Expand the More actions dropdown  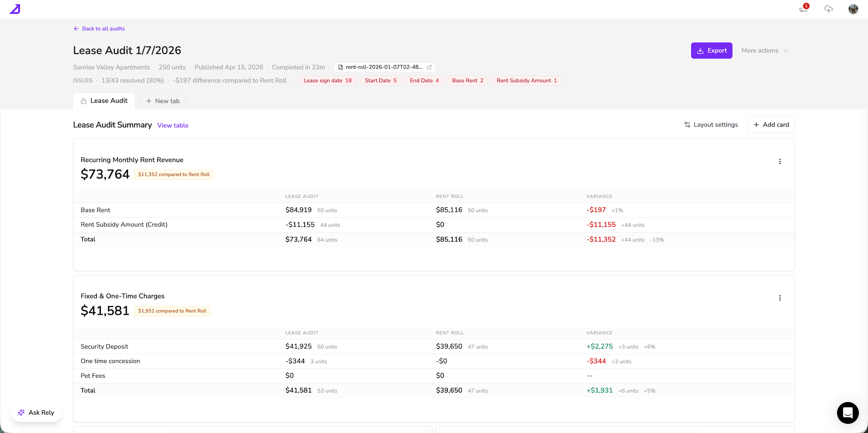(x=765, y=51)
